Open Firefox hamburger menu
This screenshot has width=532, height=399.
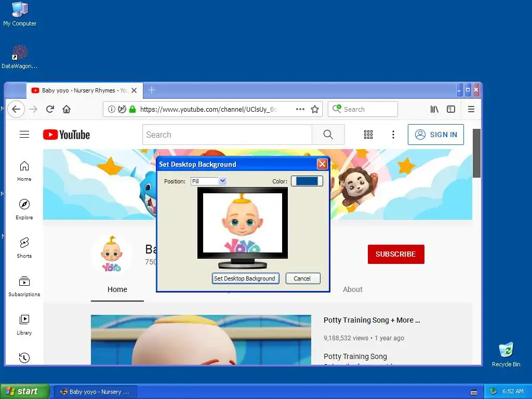[x=471, y=109]
